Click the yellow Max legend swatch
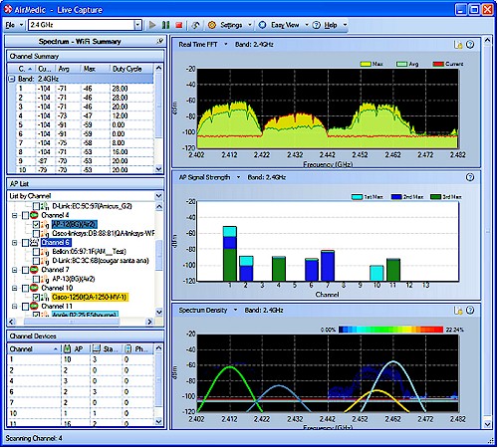Screen dimensions: 498x448 (x=366, y=64)
